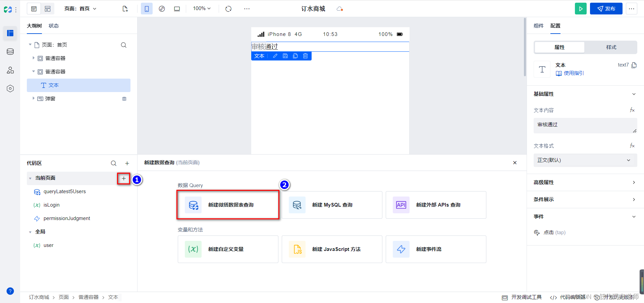
Task: Open the 使用指引 link
Action: coord(570,73)
